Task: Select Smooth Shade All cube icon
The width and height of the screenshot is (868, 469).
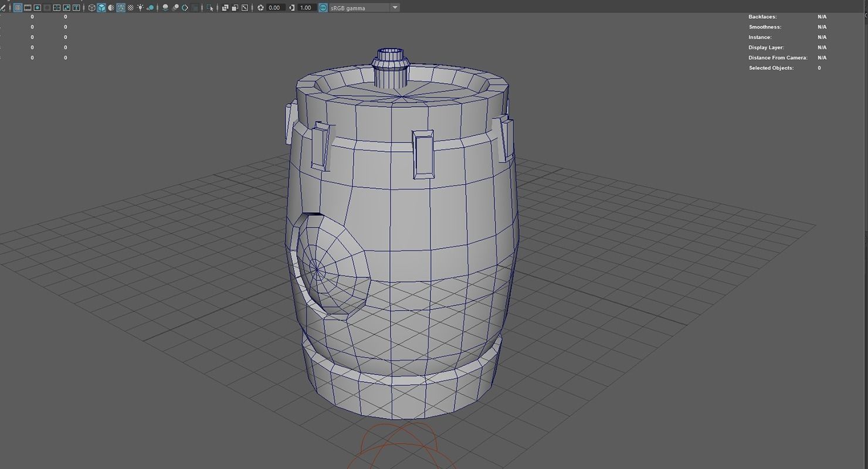Action: point(101,8)
